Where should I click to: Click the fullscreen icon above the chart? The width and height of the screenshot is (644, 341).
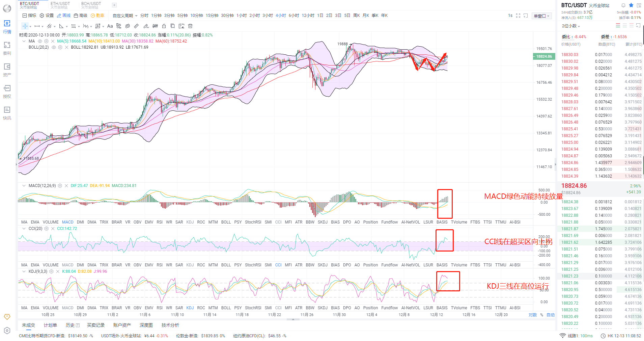point(518,15)
